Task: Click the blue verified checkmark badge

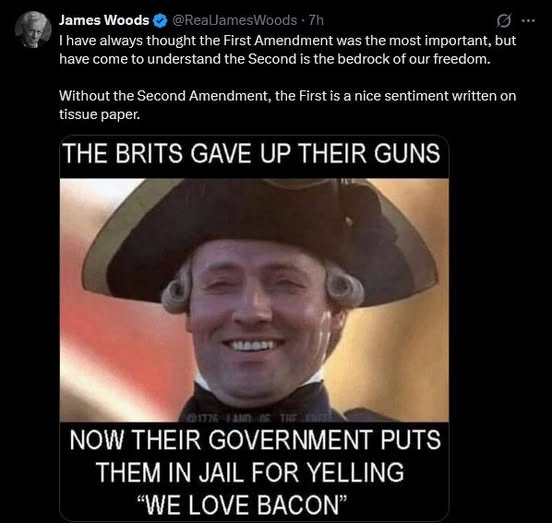Action: point(161,21)
